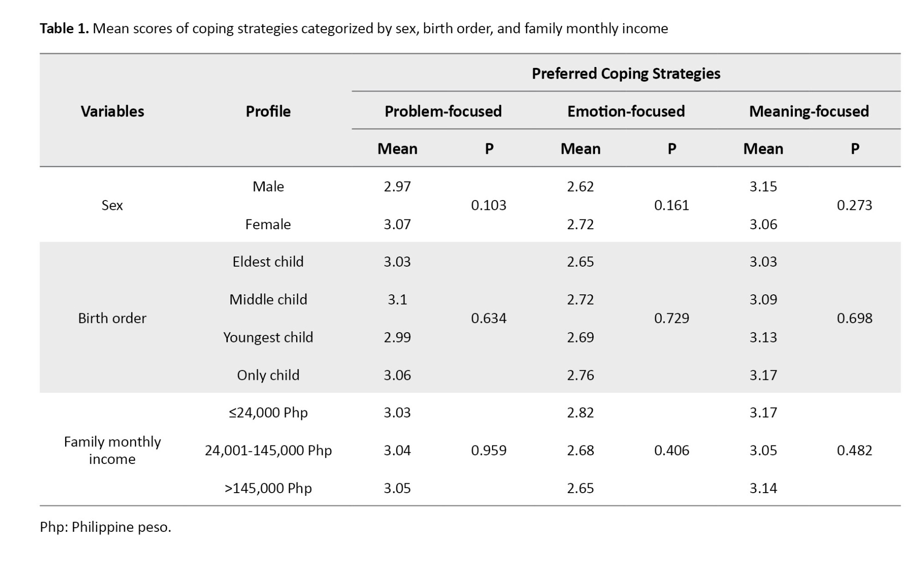Click the "Family monthly income" cell
Viewport: 924px width, 561px height.
pyautogui.click(x=112, y=450)
